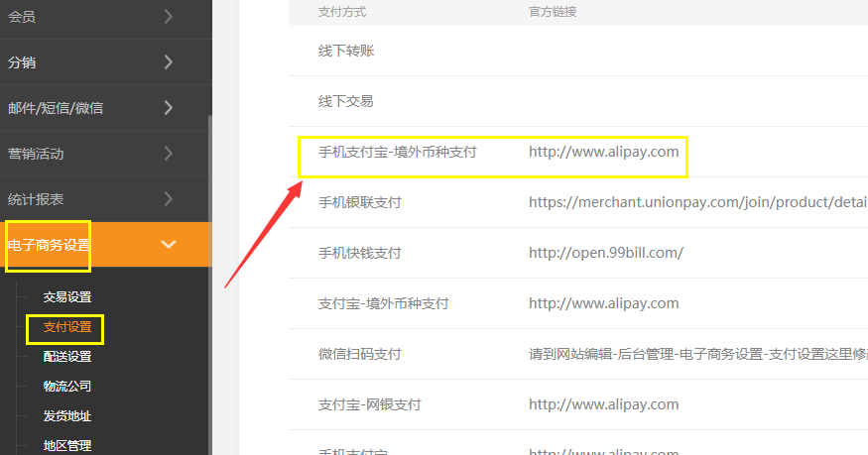Expand the 会员 menu chevron
The image size is (868, 455).
pyautogui.click(x=169, y=17)
